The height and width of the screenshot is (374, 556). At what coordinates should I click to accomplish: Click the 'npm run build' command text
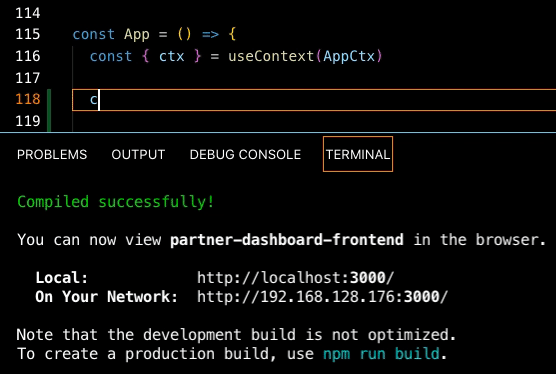(x=381, y=353)
